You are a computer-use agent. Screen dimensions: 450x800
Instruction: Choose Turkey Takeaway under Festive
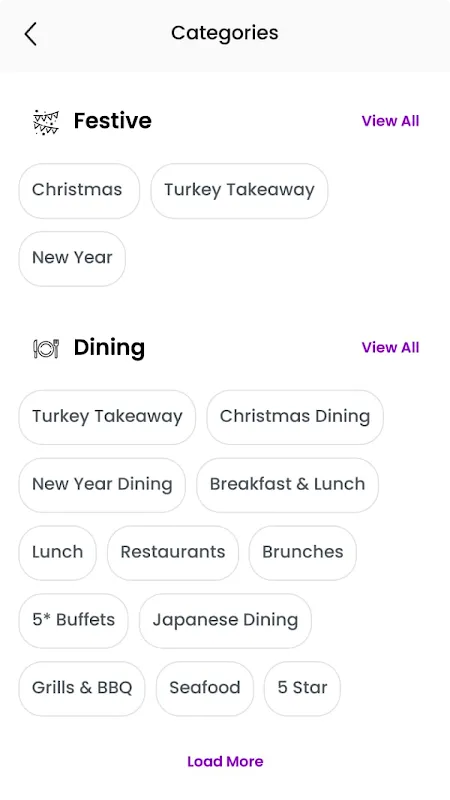239,191
